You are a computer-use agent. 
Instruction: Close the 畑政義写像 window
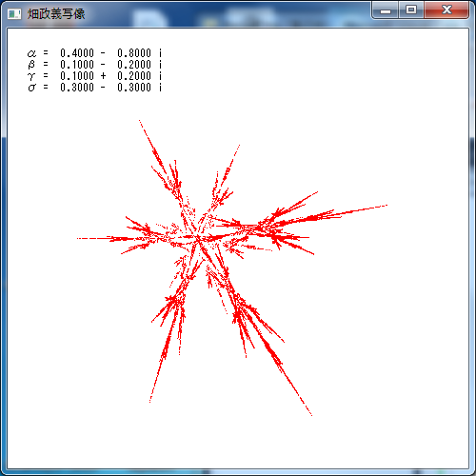tap(446, 10)
